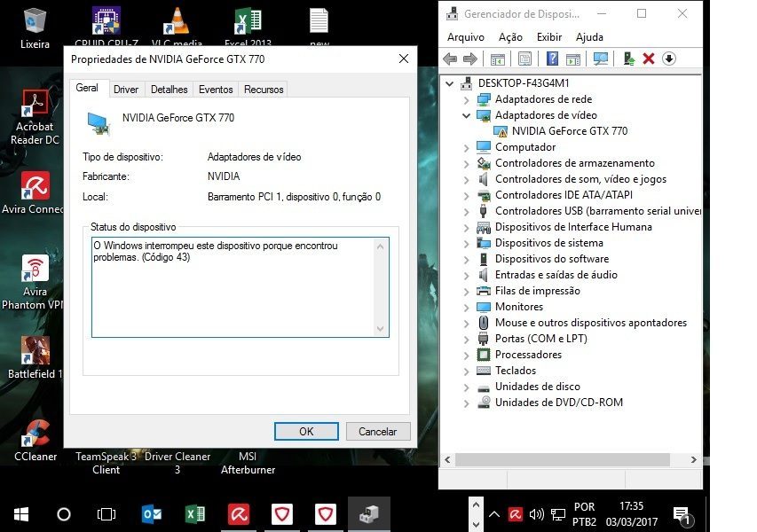This screenshot has height=532, width=757.
Task: Click Cancelar in the properties dialog
Action: 378,431
